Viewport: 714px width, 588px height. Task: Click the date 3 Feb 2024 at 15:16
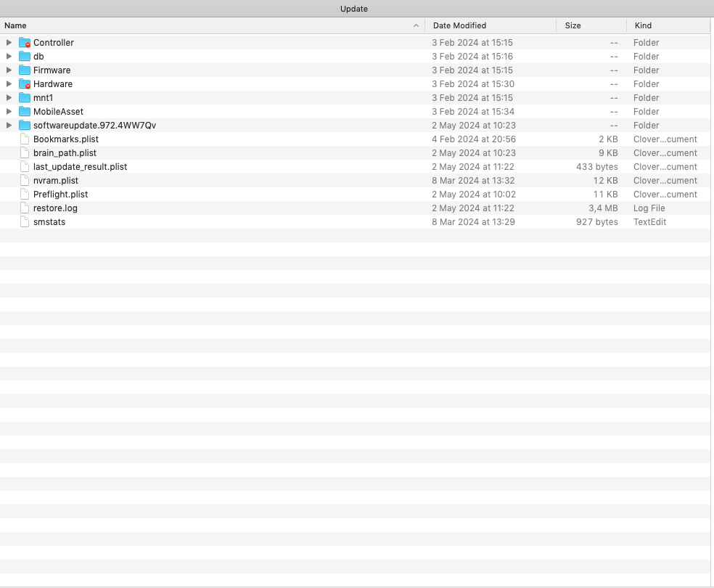(472, 57)
